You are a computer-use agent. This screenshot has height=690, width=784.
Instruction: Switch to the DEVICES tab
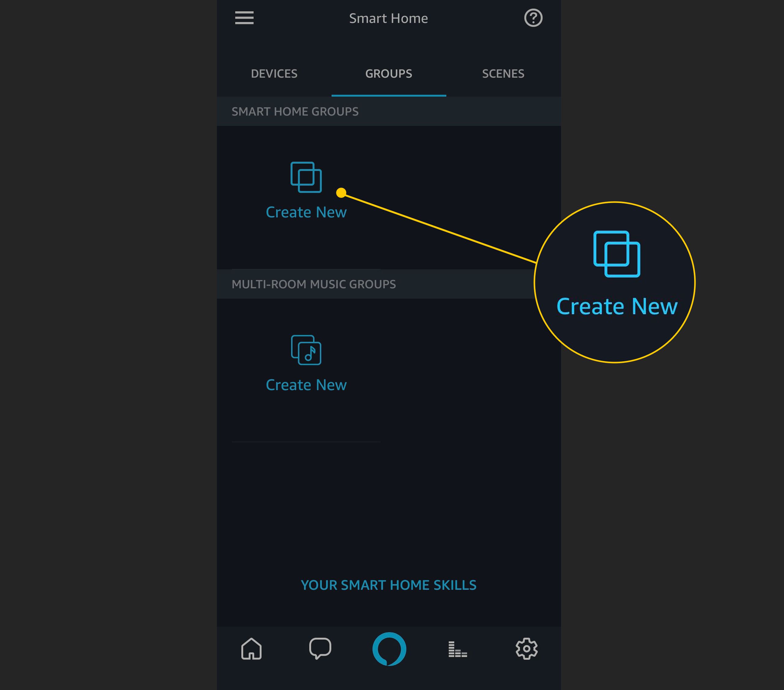pos(274,74)
